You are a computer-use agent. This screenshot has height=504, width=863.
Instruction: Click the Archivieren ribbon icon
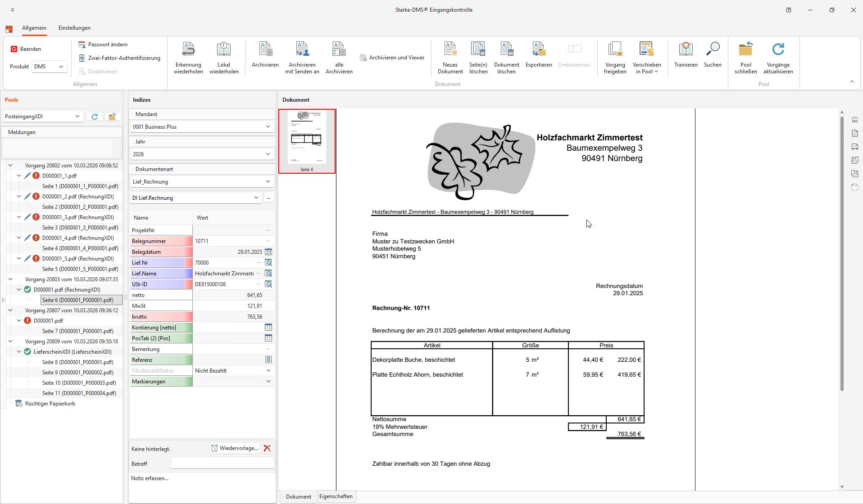point(265,49)
